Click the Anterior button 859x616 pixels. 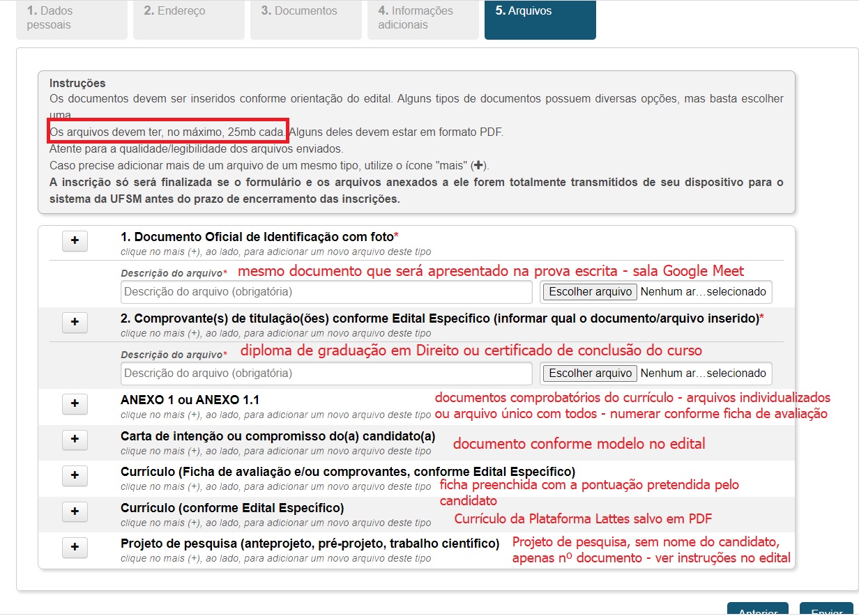(x=757, y=610)
